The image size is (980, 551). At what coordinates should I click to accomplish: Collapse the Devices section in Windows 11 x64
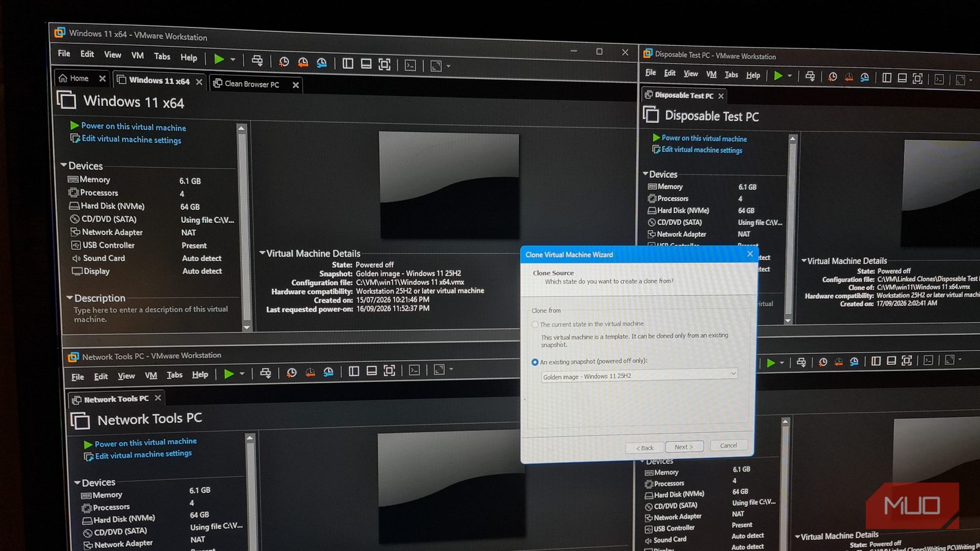click(64, 165)
